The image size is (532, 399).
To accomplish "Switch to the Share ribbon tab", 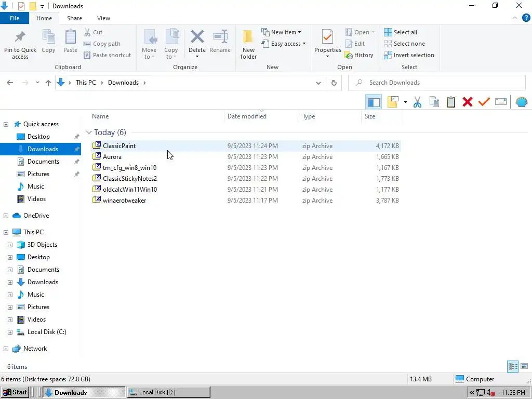I will pos(74,18).
